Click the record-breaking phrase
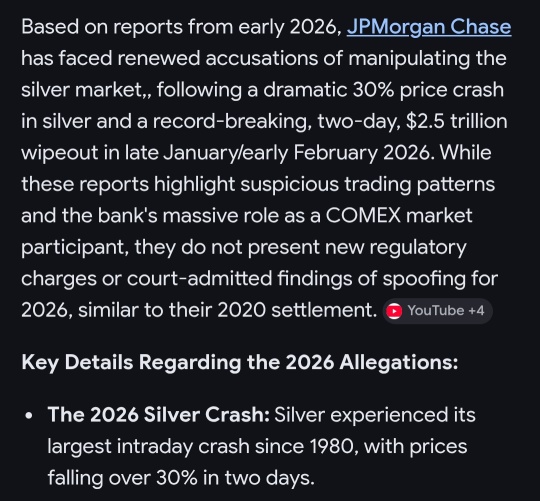 coord(230,122)
